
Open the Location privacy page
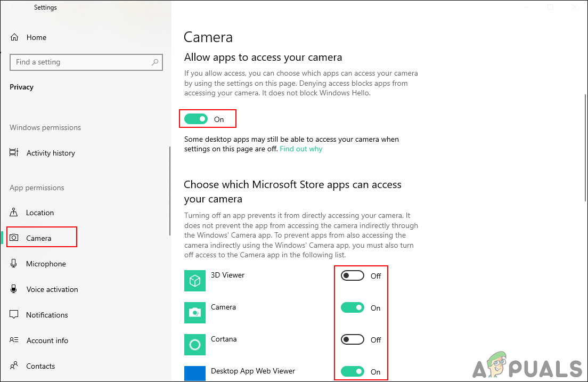(x=40, y=213)
